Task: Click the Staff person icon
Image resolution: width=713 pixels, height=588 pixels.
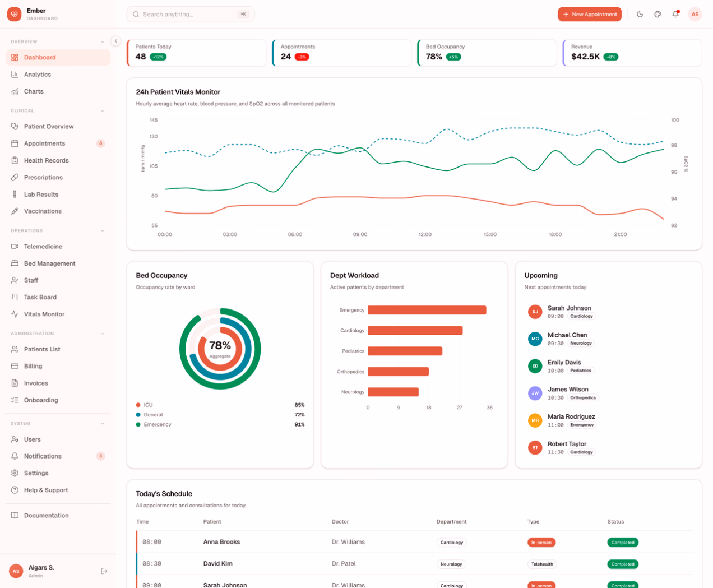Action: point(15,280)
